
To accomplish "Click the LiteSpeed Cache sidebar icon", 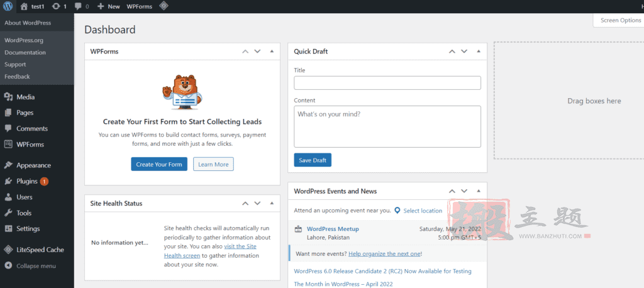I will click(x=8, y=250).
